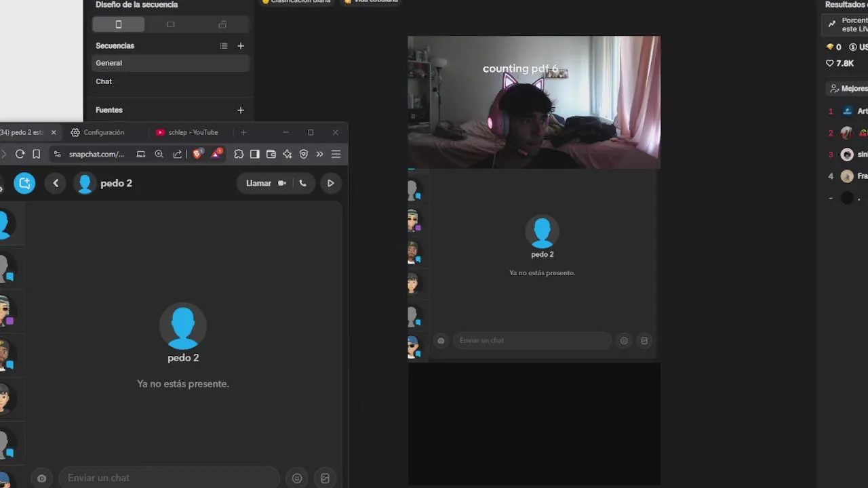
Task: Focus the Enviar un chat input field
Action: 169,478
